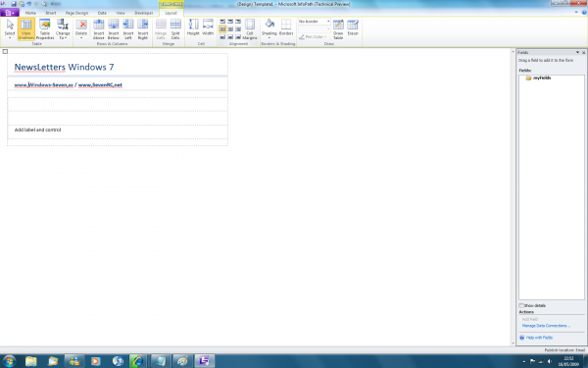Open Table Properties dialog
Screen dimensions: 588x368
coord(45,28)
